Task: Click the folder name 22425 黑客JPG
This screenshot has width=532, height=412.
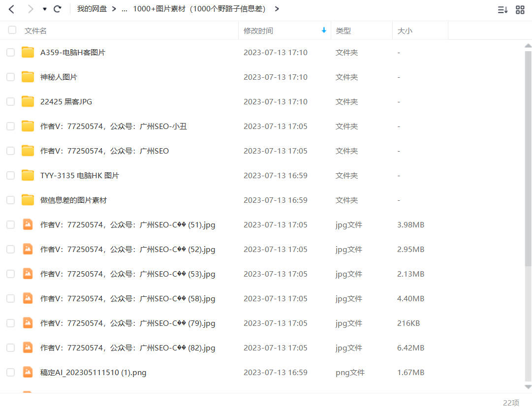Action: pyautogui.click(x=66, y=102)
